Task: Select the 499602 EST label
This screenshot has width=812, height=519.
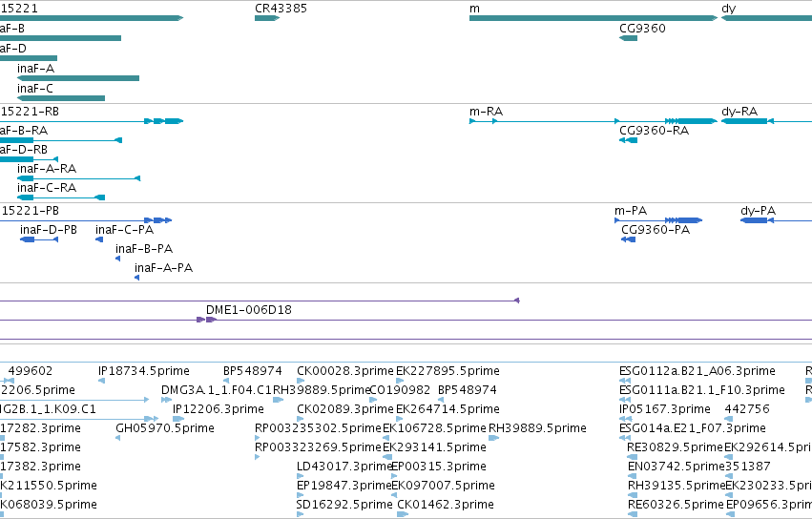Action: pos(31,371)
